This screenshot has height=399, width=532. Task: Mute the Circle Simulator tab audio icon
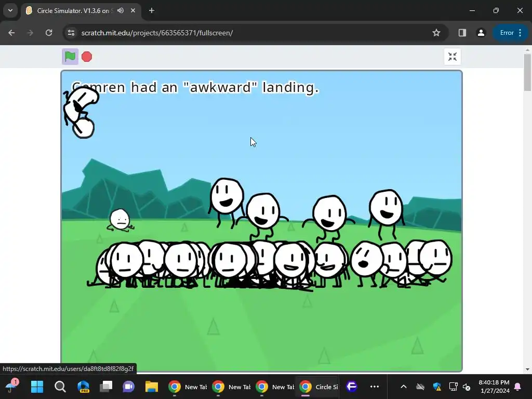click(x=121, y=10)
